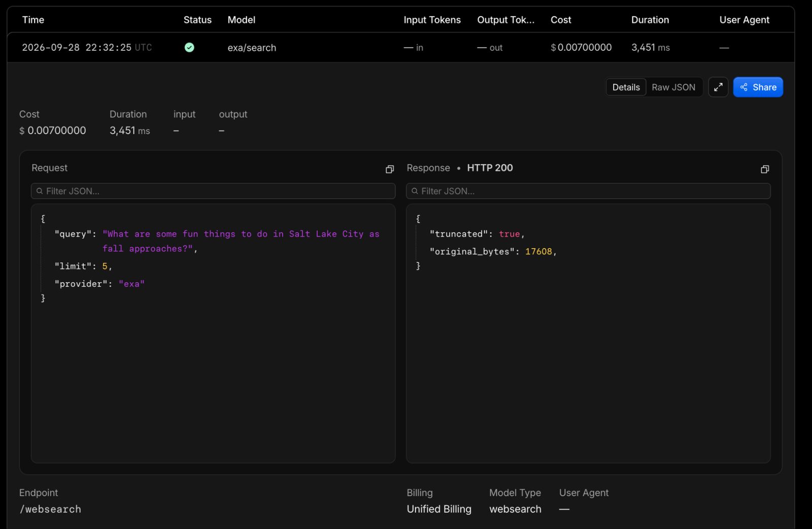Viewport: 812px width, 529px height.
Task: Sort by the Time column header
Action: (x=33, y=20)
